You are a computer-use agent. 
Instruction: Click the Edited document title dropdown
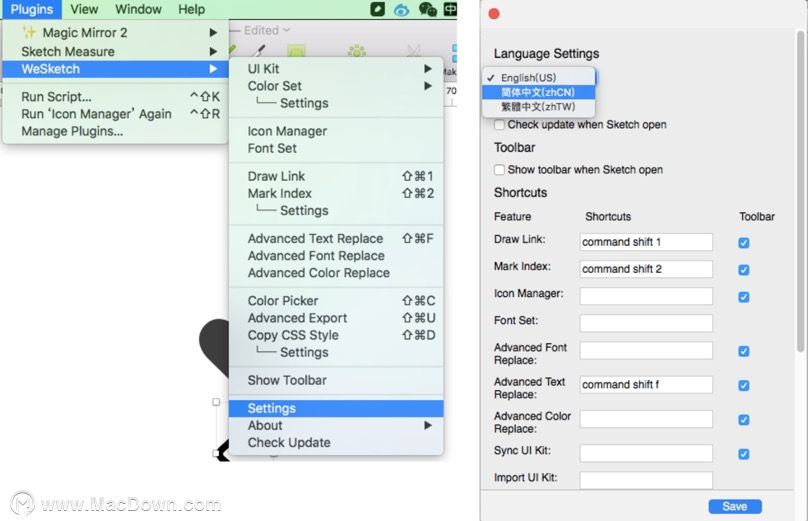point(266,30)
